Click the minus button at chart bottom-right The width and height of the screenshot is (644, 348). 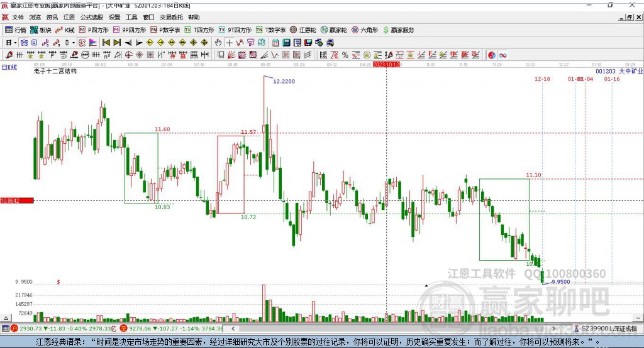[x=638, y=318]
